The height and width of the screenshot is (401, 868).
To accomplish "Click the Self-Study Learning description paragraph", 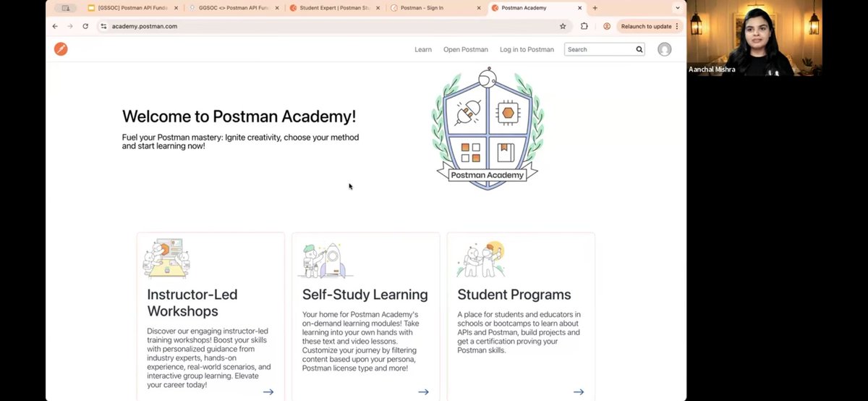I will click(x=361, y=341).
